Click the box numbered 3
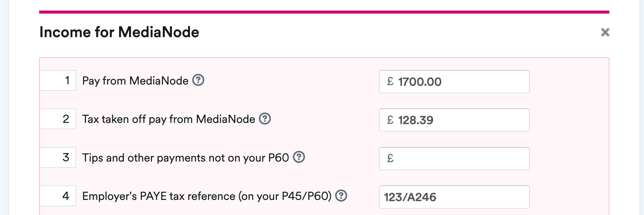The height and width of the screenshot is (215, 644). click(58, 157)
